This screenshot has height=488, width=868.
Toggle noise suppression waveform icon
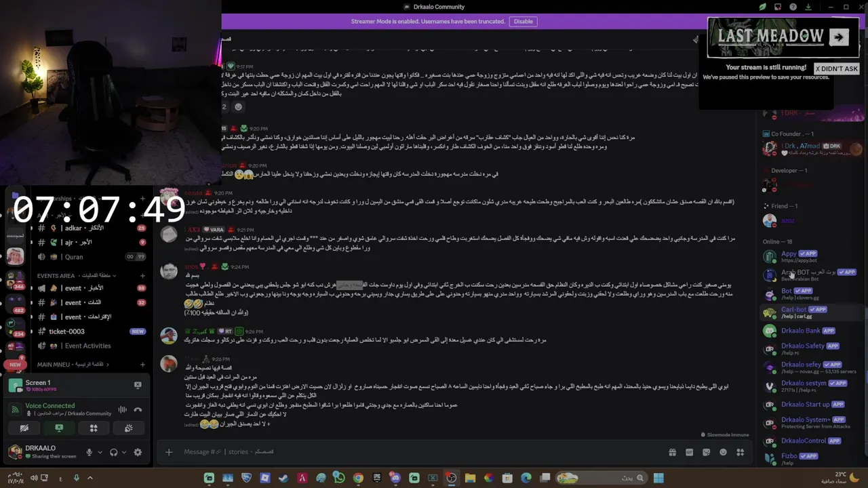122,409
